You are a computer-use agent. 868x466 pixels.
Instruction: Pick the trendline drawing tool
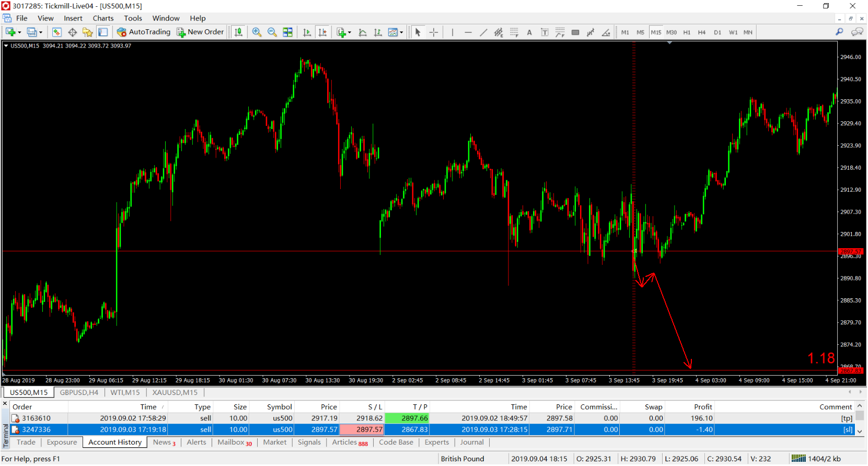click(x=483, y=32)
